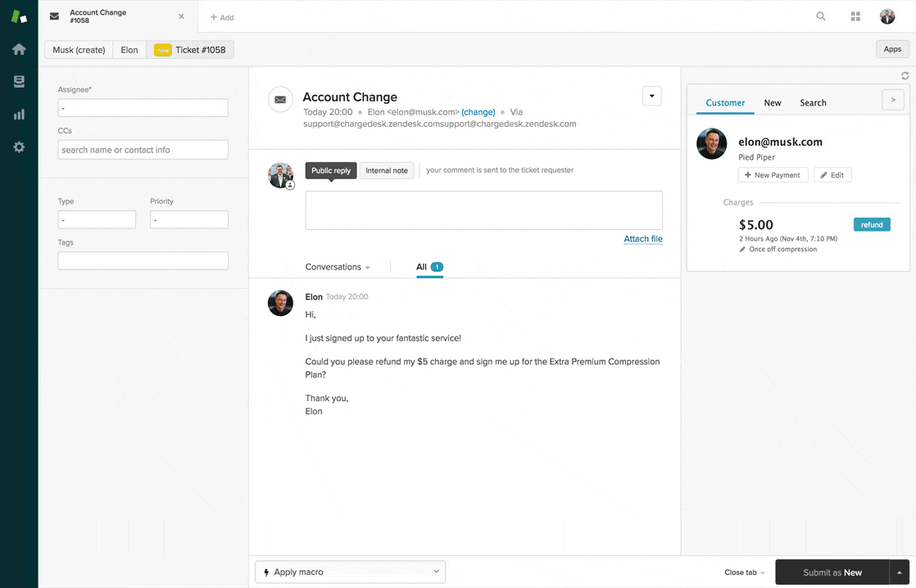The width and height of the screenshot is (916, 588).
Task: Click the Zendesk logo icon
Action: click(x=19, y=16)
